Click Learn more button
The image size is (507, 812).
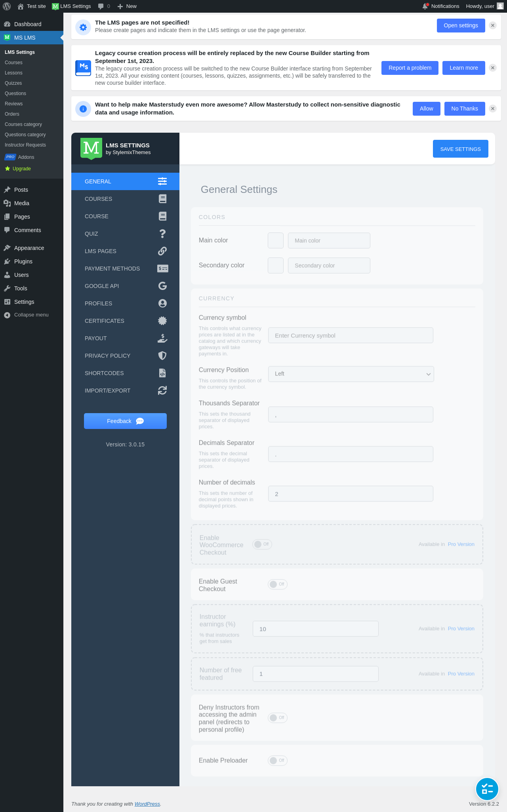pyautogui.click(x=464, y=68)
